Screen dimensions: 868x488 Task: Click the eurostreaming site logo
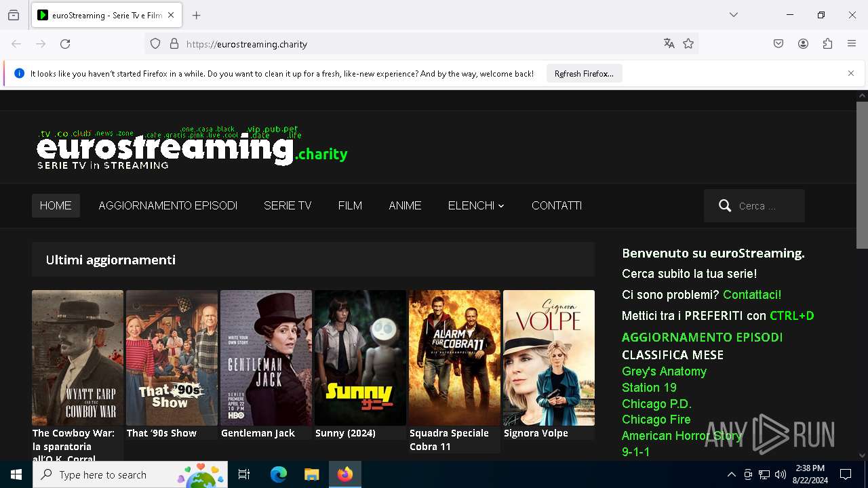click(x=192, y=148)
